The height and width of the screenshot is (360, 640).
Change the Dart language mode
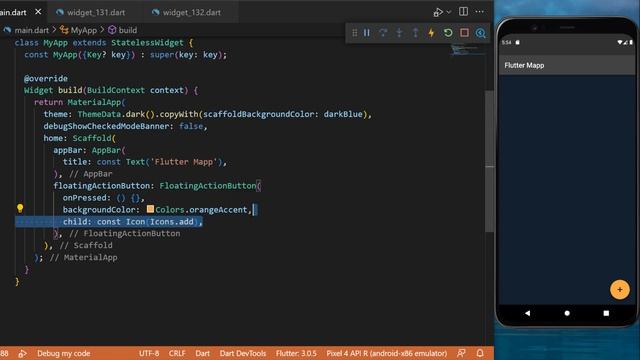point(202,353)
